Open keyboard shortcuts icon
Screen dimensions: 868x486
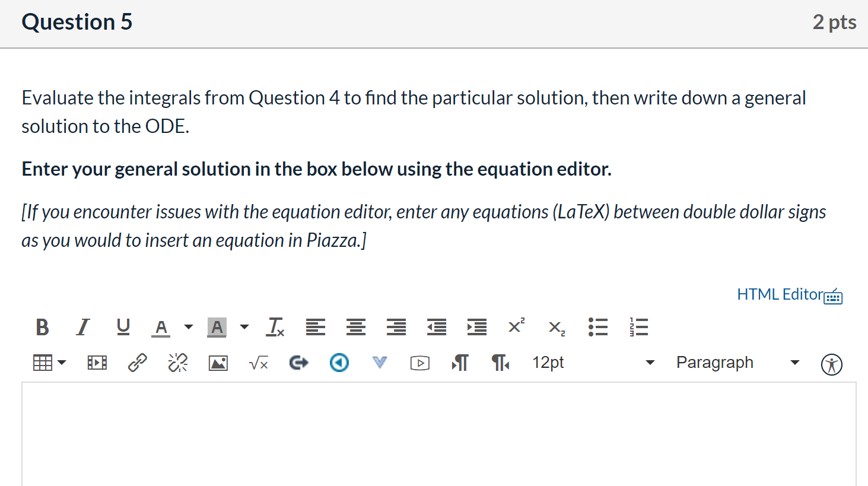click(833, 296)
